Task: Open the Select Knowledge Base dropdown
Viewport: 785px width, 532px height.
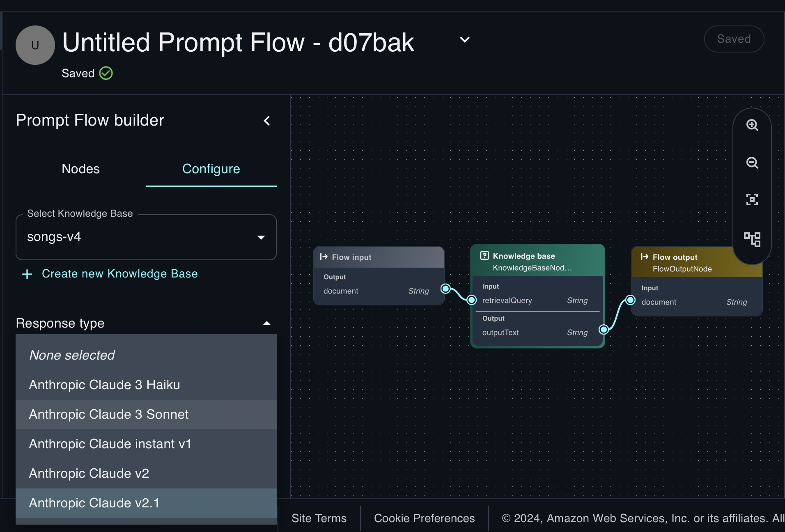Action: click(146, 237)
